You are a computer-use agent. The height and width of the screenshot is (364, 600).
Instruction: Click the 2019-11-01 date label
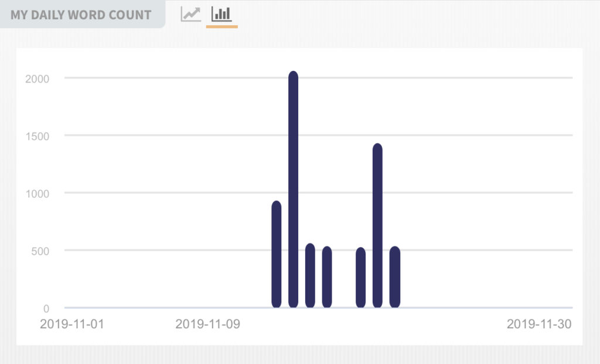coord(72,324)
